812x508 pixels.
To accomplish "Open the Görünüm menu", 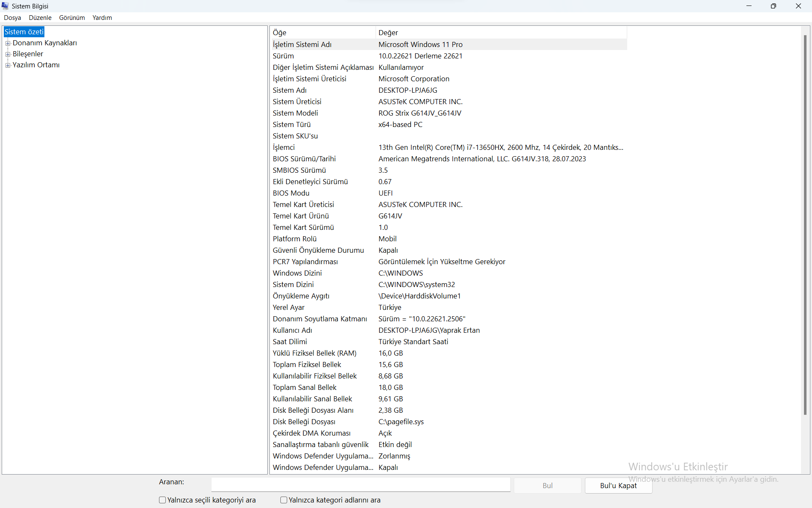I will (72, 18).
